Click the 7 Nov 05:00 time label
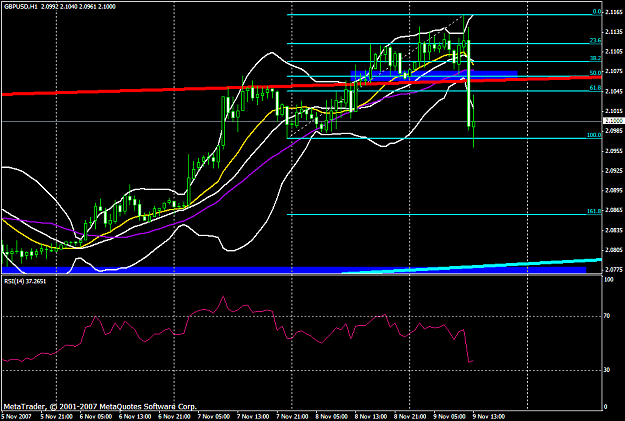 [x=214, y=416]
